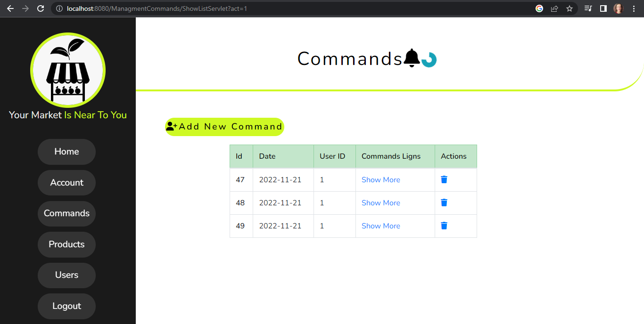644x324 pixels.
Task: Click the add-user icon inside Add New Command
Action: tap(171, 126)
